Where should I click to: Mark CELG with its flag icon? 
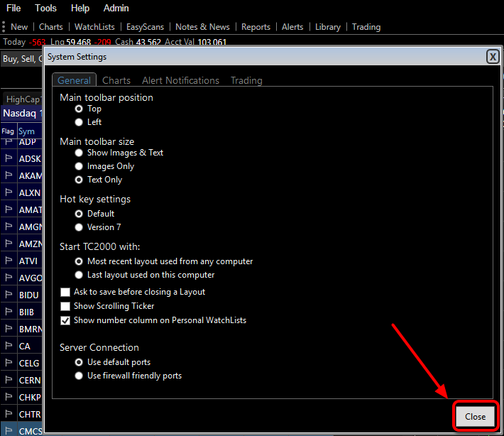tap(9, 363)
